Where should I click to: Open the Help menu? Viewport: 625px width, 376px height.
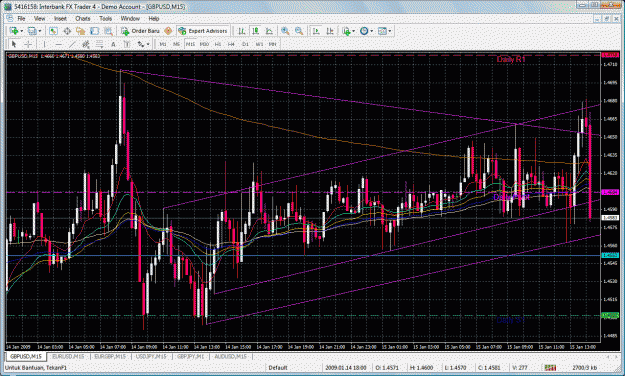tap(153, 18)
